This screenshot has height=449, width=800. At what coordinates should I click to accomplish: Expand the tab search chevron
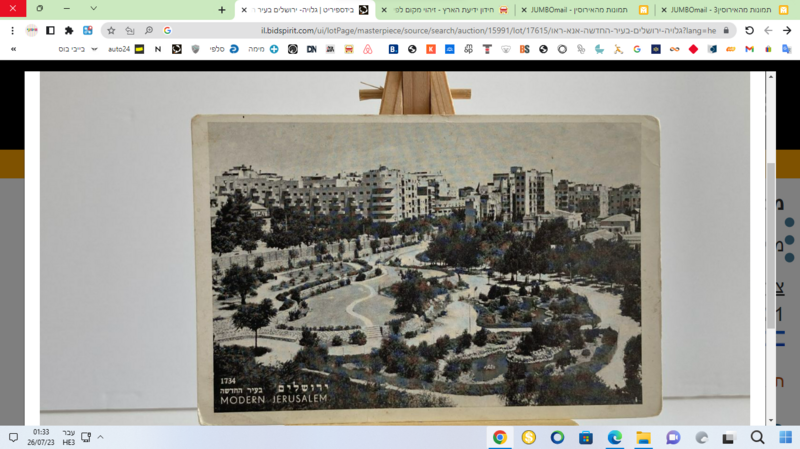[x=93, y=9]
